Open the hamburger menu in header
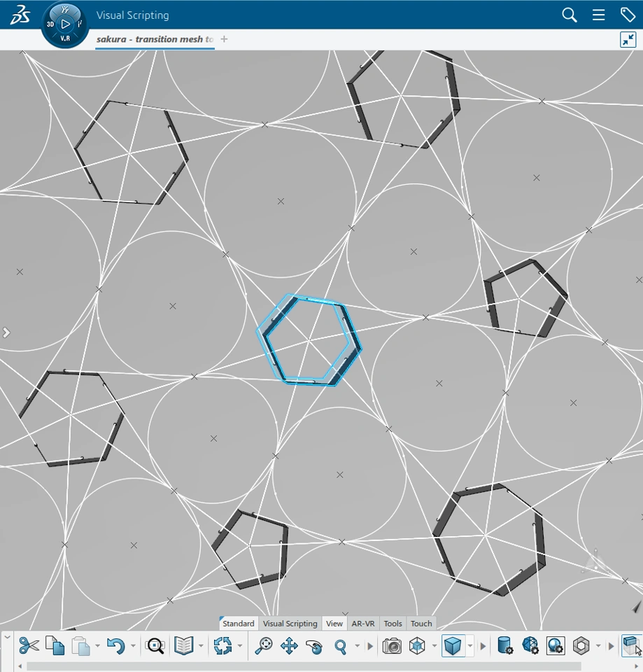This screenshot has width=643, height=672. (598, 15)
